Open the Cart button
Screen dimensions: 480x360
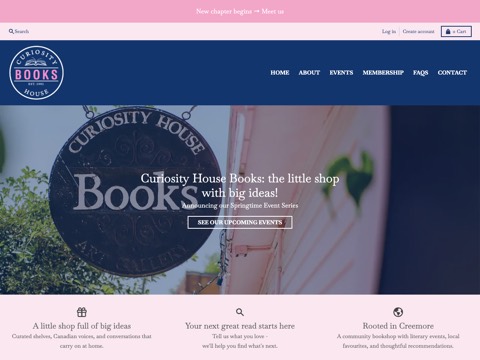[456, 31]
